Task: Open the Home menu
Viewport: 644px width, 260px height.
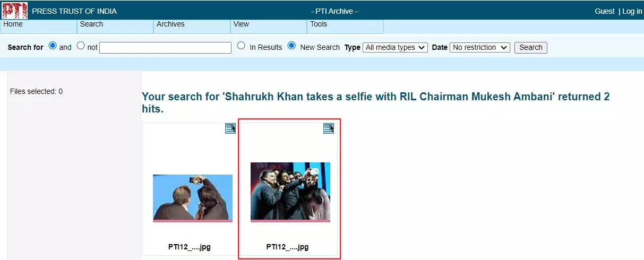Action: tap(39, 25)
